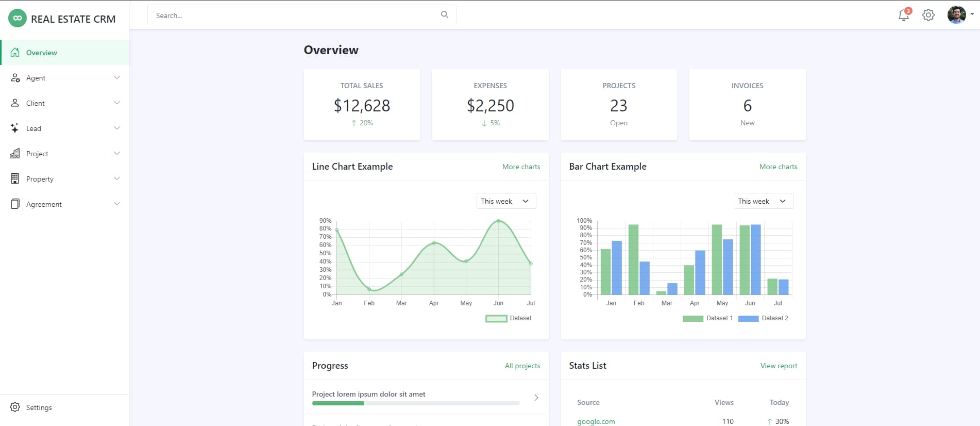Viewport: 980px width, 426px height.
Task: Expand the Agreement menu chevron
Action: [117, 204]
